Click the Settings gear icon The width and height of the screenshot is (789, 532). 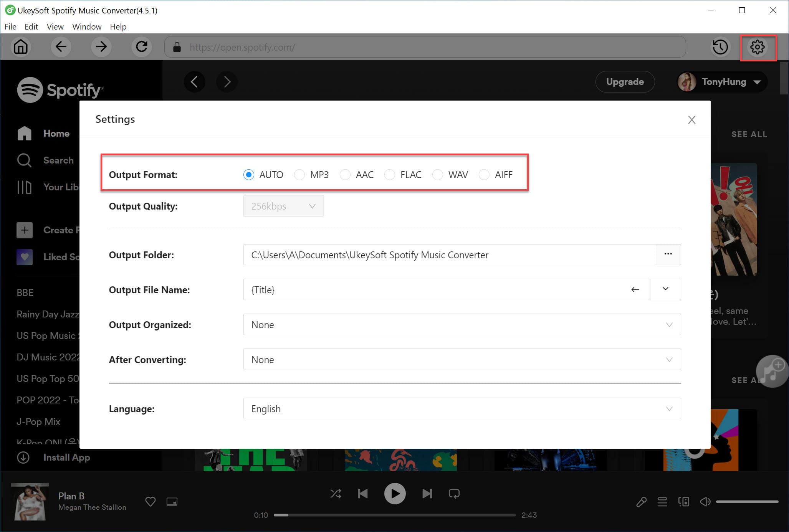[x=759, y=48]
